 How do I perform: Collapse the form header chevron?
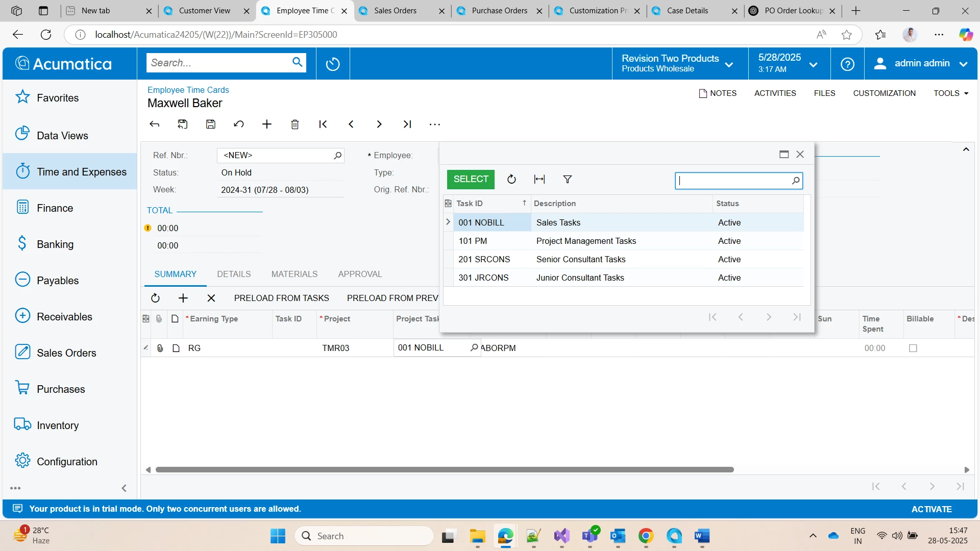coord(966,149)
